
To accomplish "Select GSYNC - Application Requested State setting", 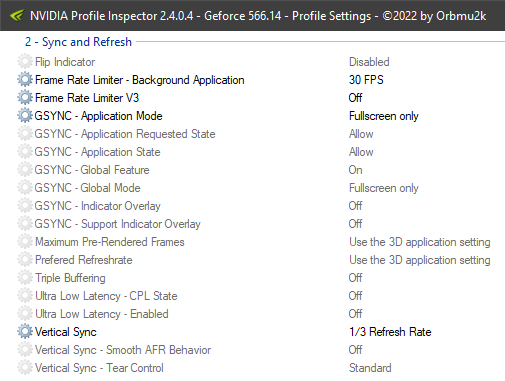I will click(125, 134).
